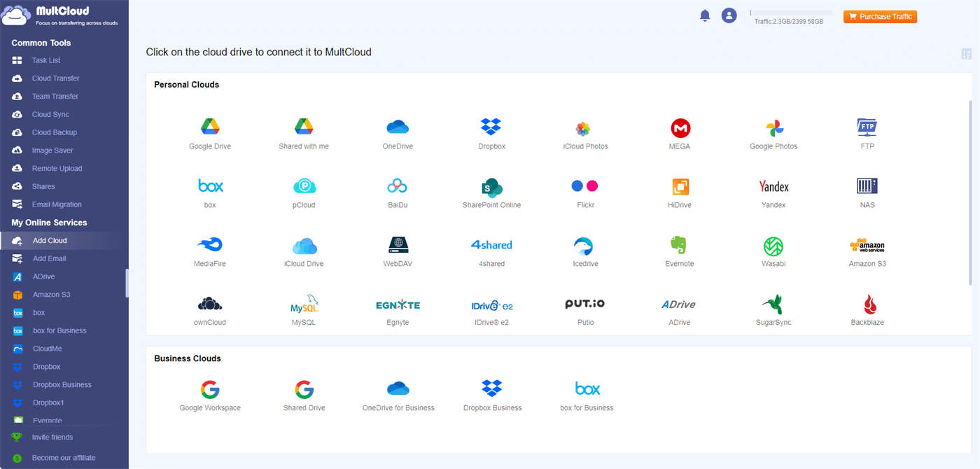Add Google Workspace business cloud
The height and width of the screenshot is (469, 980).
(210, 395)
